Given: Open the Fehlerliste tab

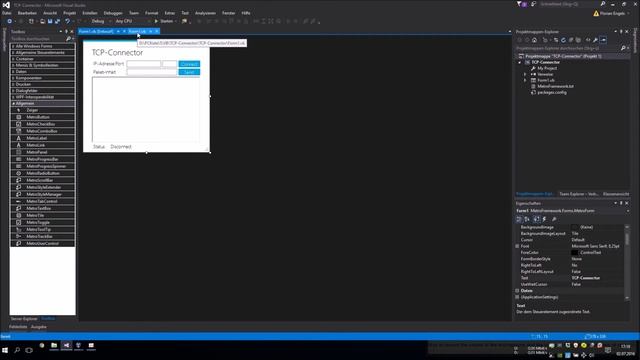Looking at the screenshot, I should click(x=18, y=327).
